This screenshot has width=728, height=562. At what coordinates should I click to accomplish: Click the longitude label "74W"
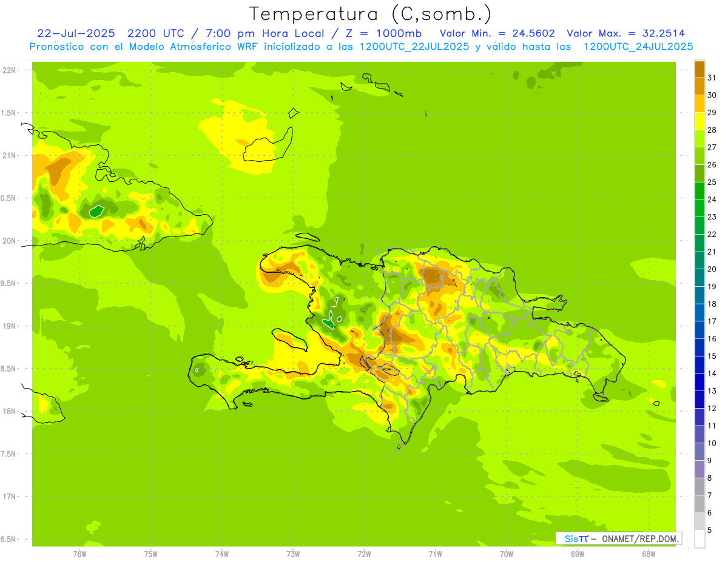click(x=222, y=554)
